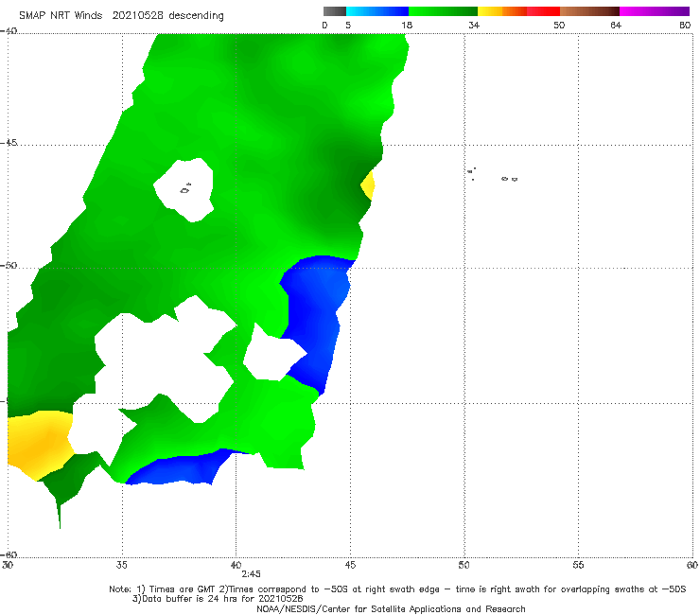Click the longitude axis label '30'
Image resolution: width=700 pixels, height=615 pixels.
8,565
